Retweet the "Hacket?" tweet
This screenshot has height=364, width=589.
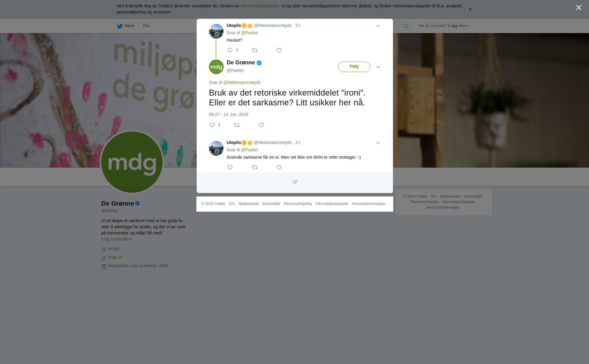pos(255,50)
